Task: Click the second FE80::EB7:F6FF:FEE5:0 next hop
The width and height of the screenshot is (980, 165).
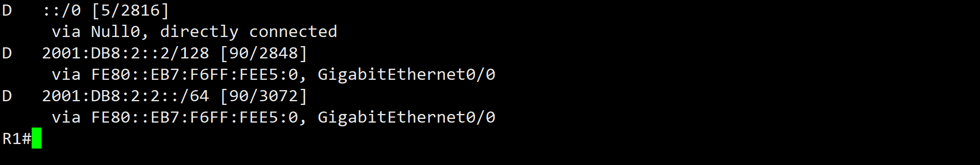Action: tap(195, 117)
